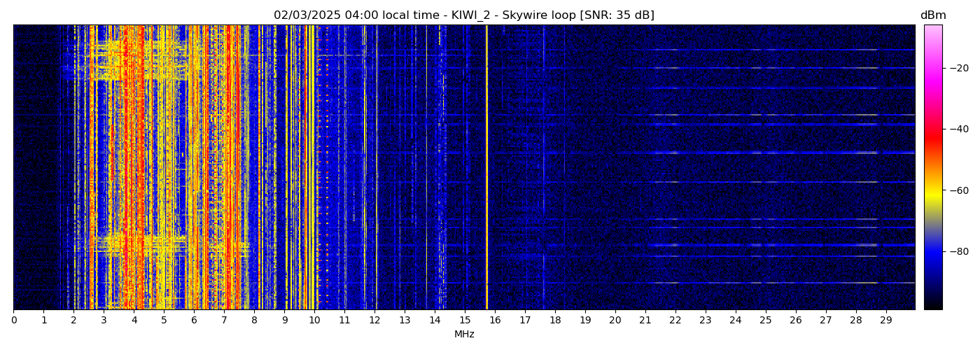980x350 pixels.
Task: Click the 16 MHz tick label
Action: (495, 320)
